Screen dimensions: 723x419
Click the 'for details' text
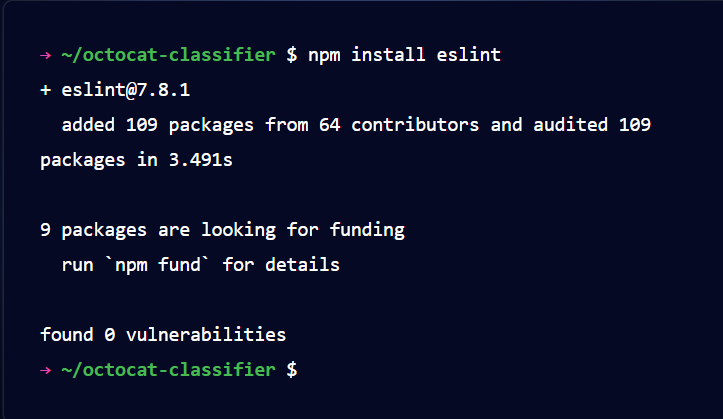(x=281, y=265)
